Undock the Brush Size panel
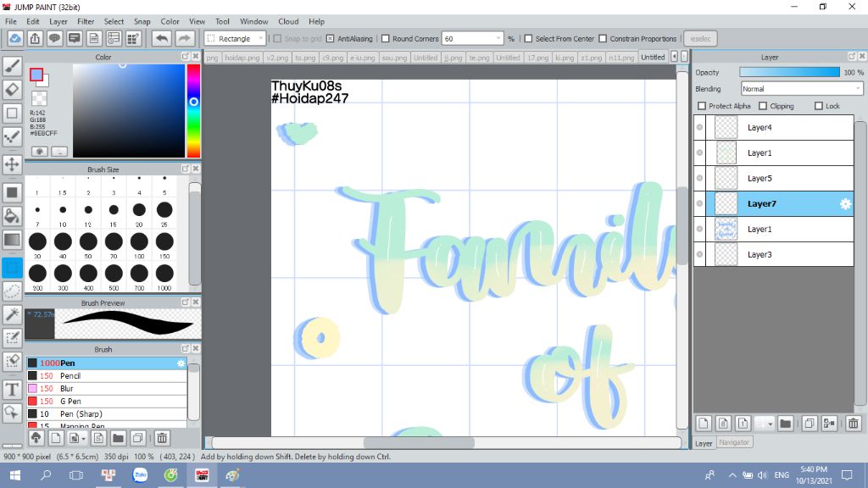This screenshot has width=868, height=488. tap(186, 169)
